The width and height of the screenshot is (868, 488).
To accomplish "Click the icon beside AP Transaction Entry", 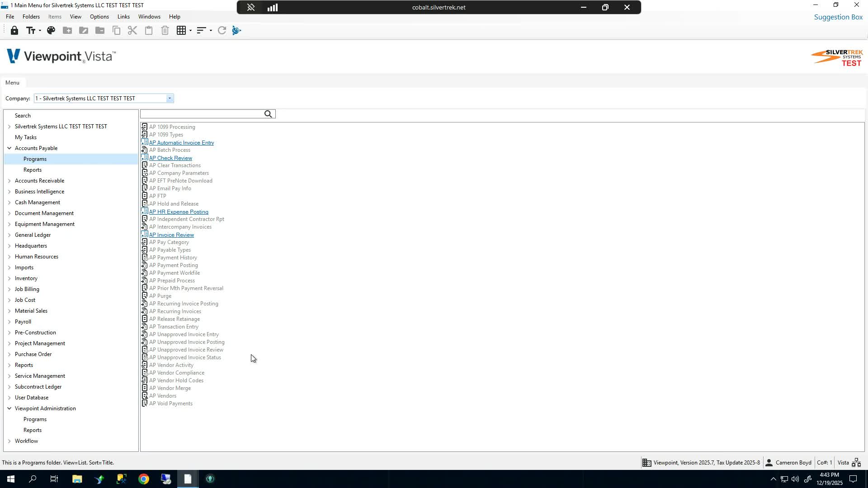I will point(145,326).
